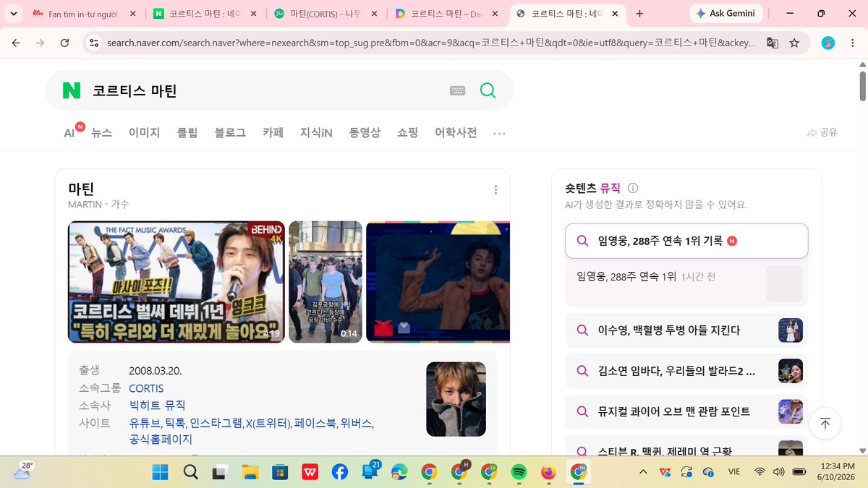Open a new browser tab
The image size is (868, 488).
pyautogui.click(x=639, y=14)
